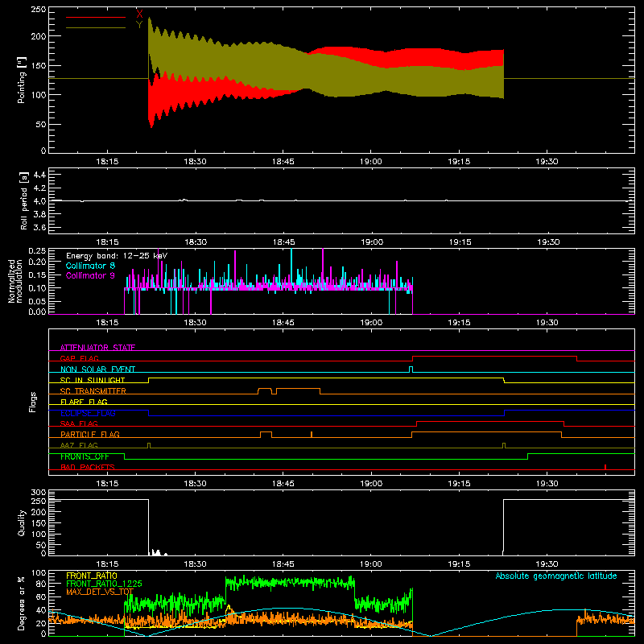This screenshot has width=644, height=644.
Task: Click '18:45' under the Flags plot
Action: tap(283, 484)
